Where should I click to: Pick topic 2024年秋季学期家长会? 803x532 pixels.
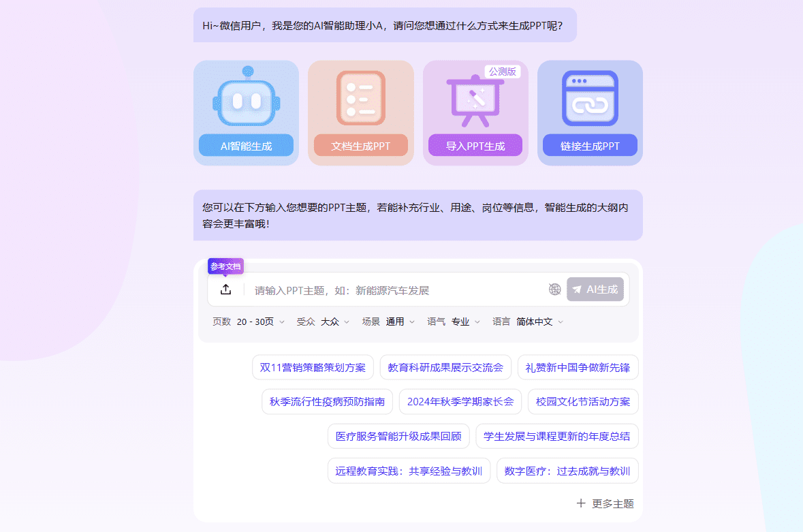(460, 402)
